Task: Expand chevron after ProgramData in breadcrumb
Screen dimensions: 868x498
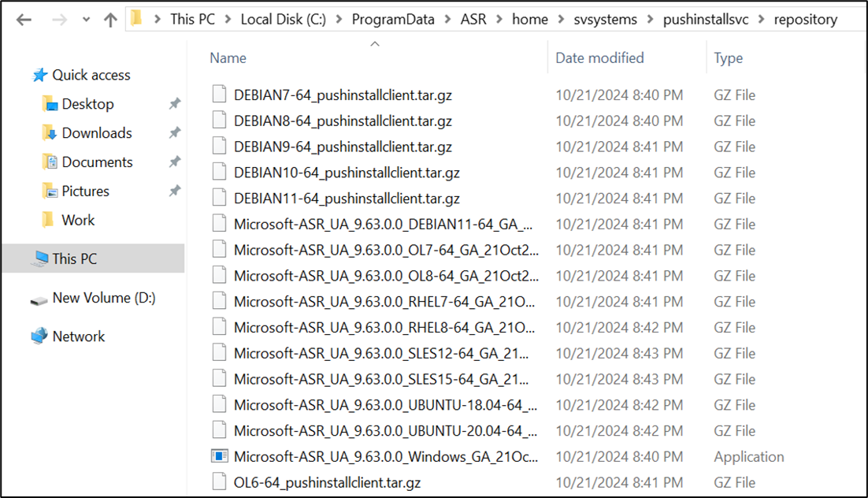Action: coord(448,20)
